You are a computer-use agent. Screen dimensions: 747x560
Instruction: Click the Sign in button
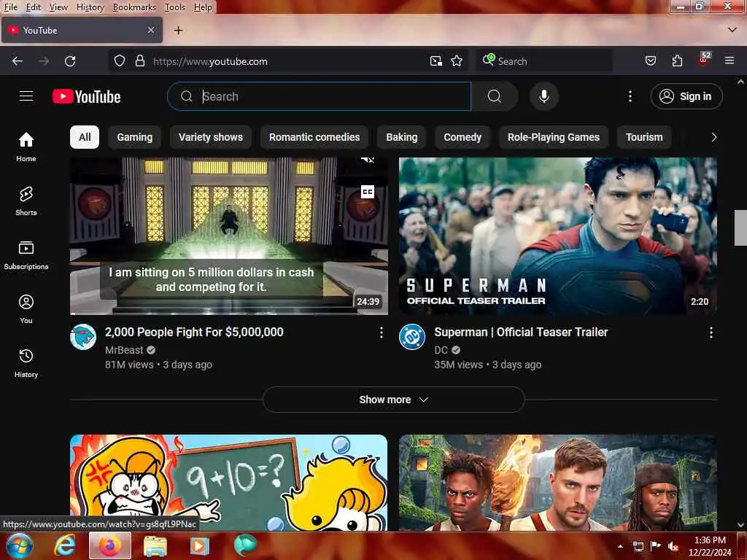[686, 97]
